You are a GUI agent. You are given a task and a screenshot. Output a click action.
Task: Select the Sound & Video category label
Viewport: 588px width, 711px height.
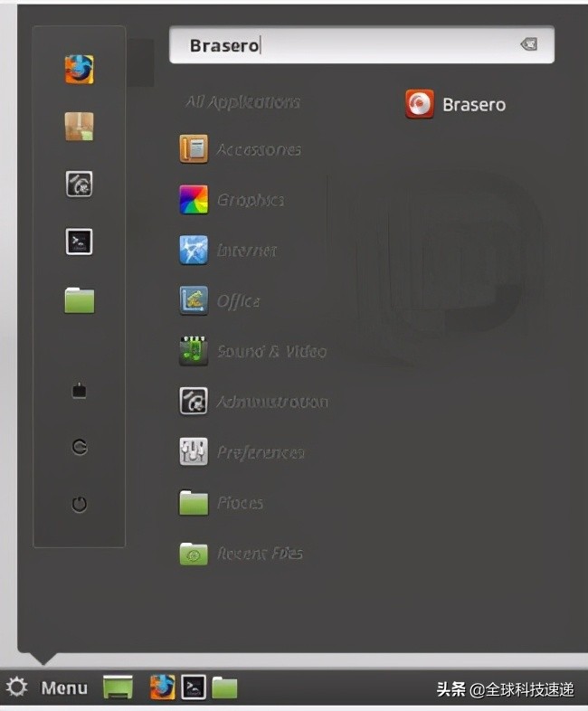click(271, 351)
